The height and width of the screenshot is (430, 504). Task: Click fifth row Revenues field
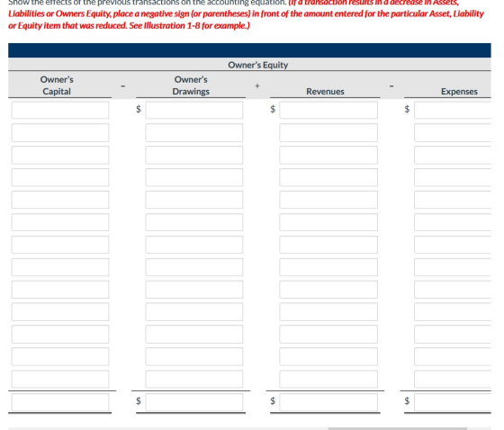328,200
